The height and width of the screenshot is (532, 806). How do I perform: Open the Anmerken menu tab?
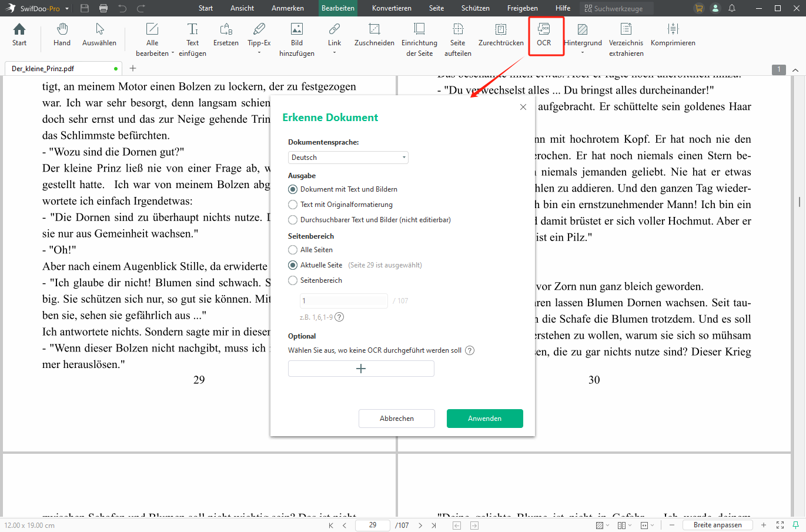pos(287,8)
